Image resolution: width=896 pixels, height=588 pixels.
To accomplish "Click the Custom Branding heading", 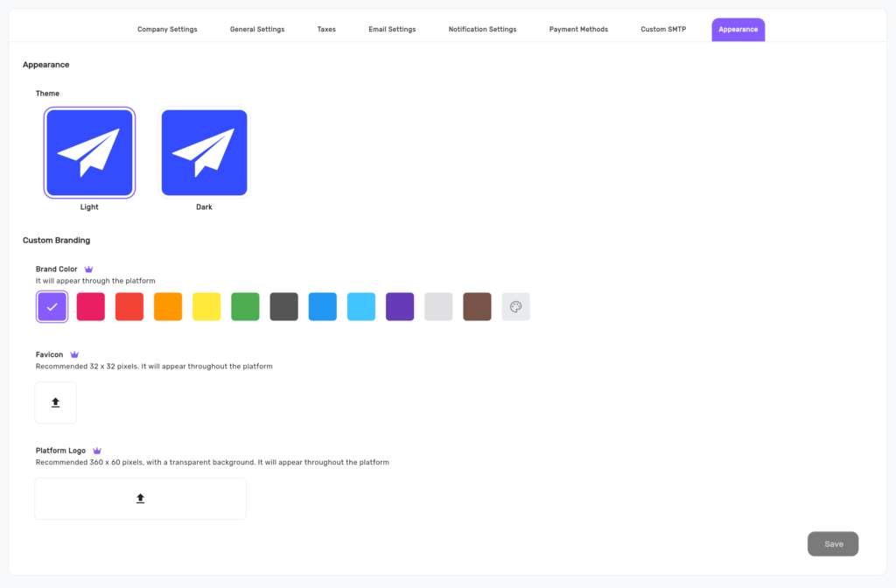I will coord(57,241).
